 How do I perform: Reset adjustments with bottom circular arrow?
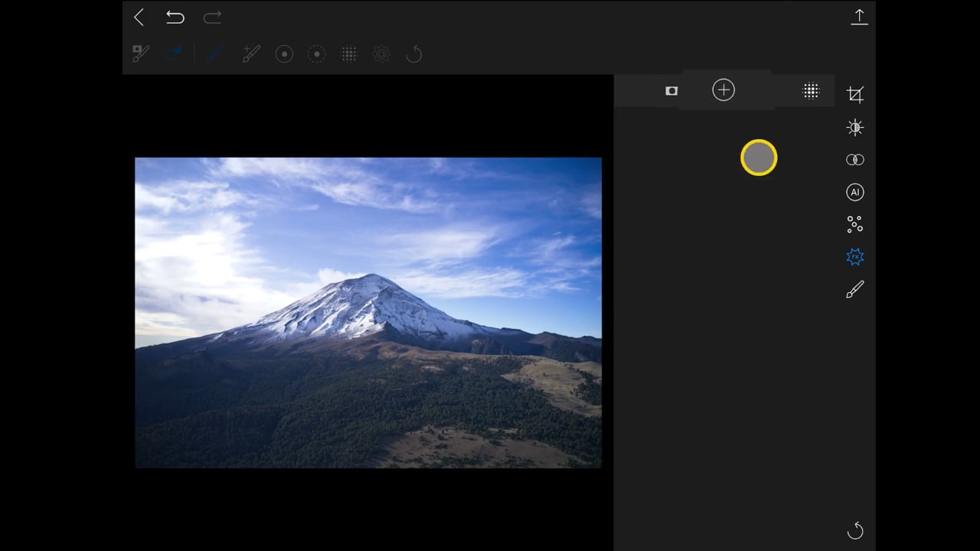point(855,530)
